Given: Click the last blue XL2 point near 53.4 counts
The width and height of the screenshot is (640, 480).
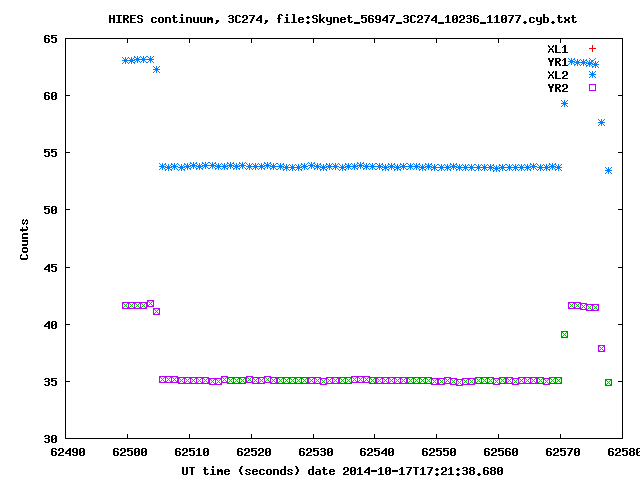Looking at the screenshot, I should pos(609,171).
